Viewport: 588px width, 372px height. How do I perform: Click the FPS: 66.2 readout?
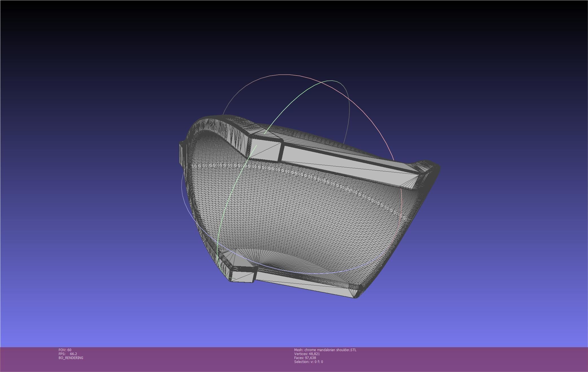[x=68, y=354]
